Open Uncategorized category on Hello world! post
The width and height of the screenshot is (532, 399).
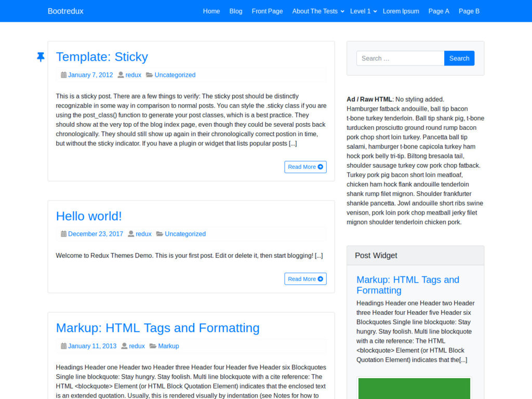pyautogui.click(x=185, y=234)
